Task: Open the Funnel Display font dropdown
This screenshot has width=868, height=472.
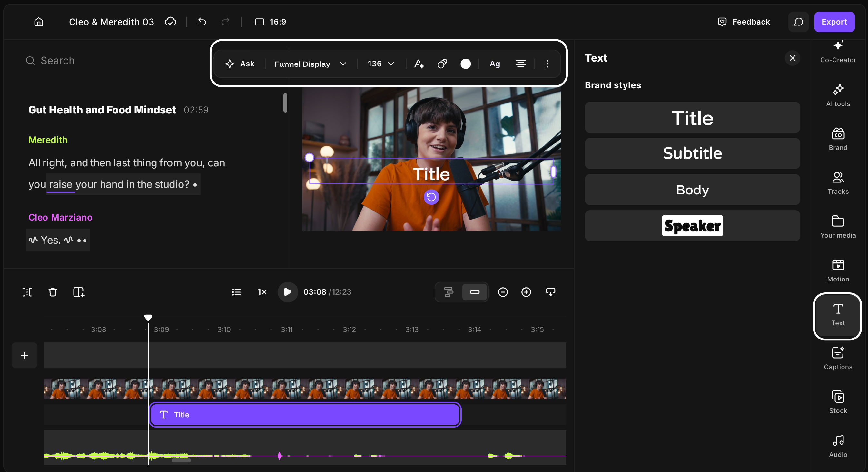Action: [x=310, y=64]
